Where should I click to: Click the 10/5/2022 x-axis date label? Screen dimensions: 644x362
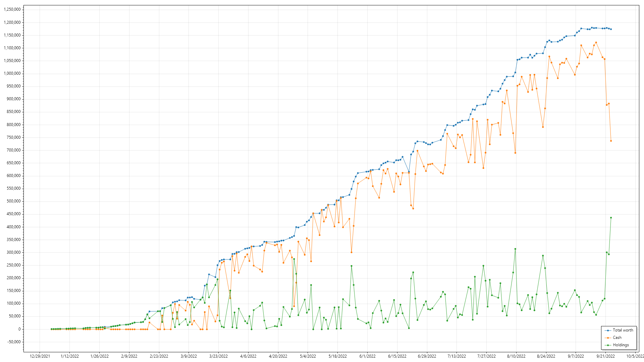point(635,356)
